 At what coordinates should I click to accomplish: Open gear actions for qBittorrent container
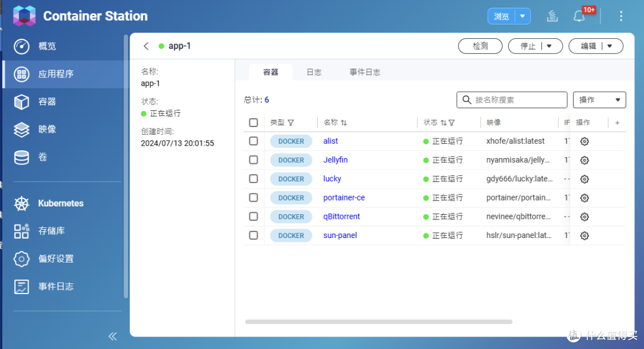(584, 217)
